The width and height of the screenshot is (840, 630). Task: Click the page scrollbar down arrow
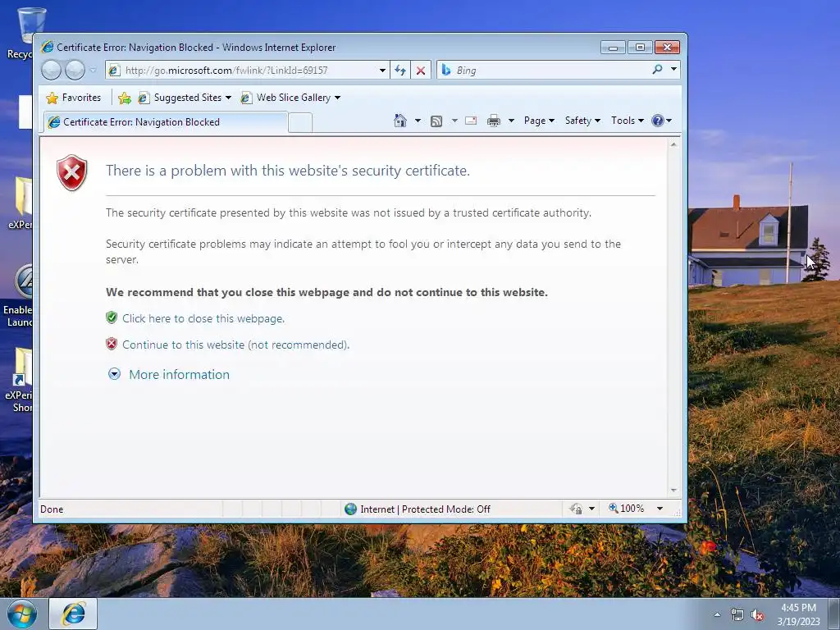[673, 491]
